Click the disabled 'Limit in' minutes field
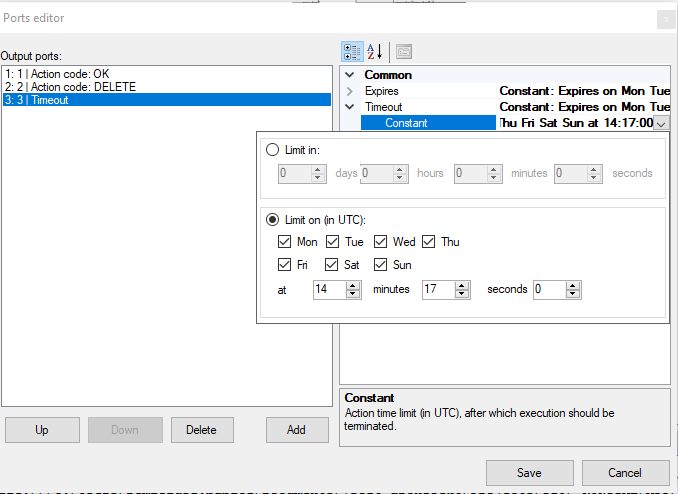Image resolution: width=678 pixels, height=494 pixels. point(471,173)
